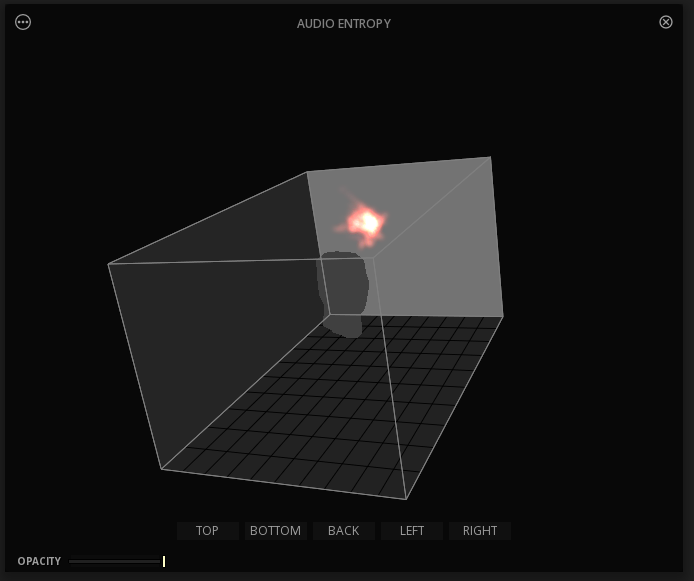Click the glowing audio source in the room
Viewport: 694px width, 581px height.
[x=366, y=222]
